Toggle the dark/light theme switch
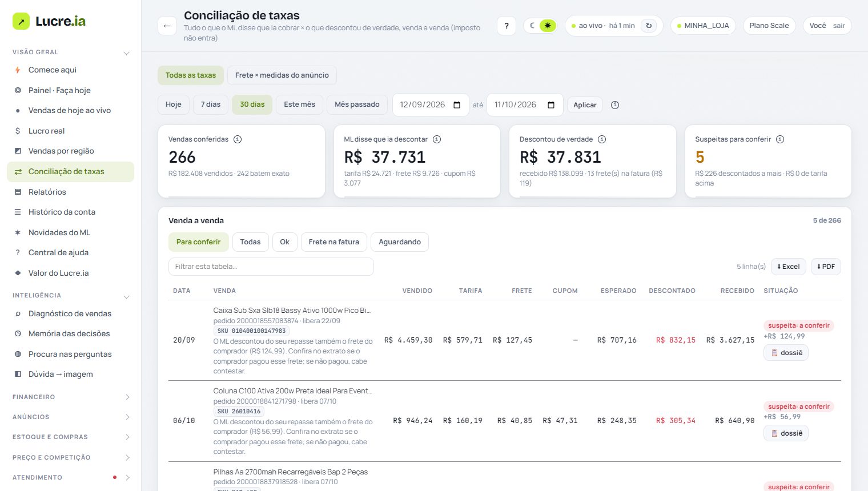 (x=540, y=26)
